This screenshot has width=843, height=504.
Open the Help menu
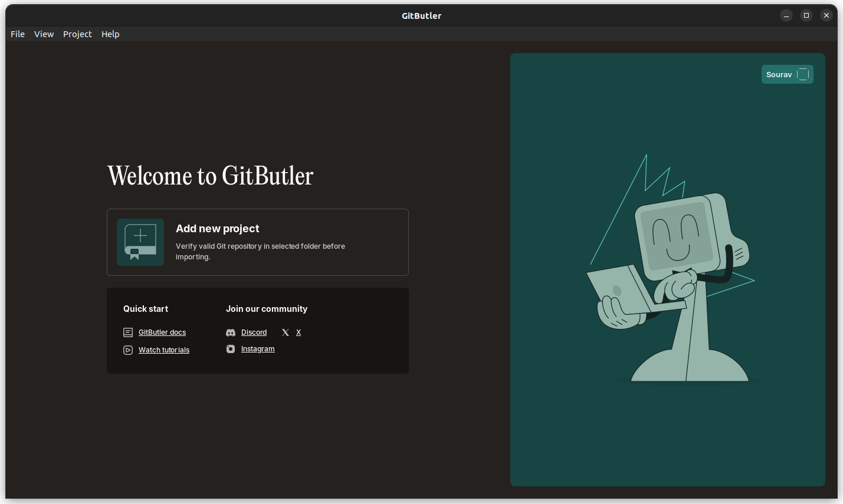[110, 34]
